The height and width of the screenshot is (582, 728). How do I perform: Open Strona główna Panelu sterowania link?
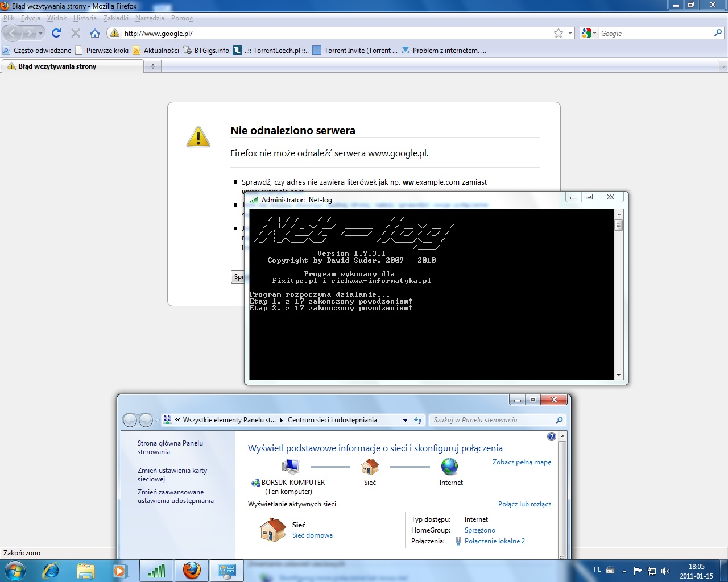tap(170, 447)
